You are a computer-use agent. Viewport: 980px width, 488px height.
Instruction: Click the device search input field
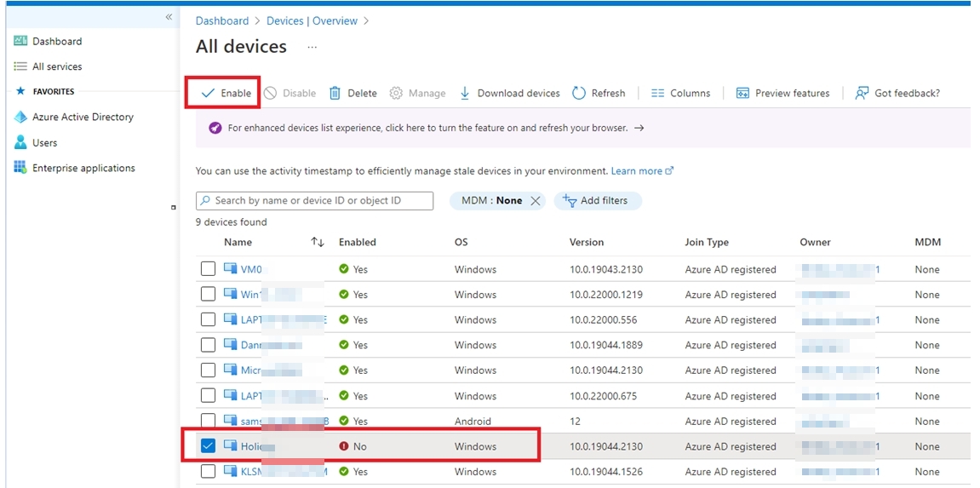pyautogui.click(x=315, y=201)
